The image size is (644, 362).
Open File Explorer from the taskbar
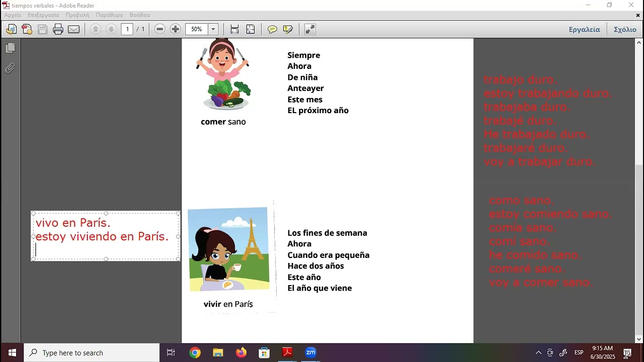[218, 353]
